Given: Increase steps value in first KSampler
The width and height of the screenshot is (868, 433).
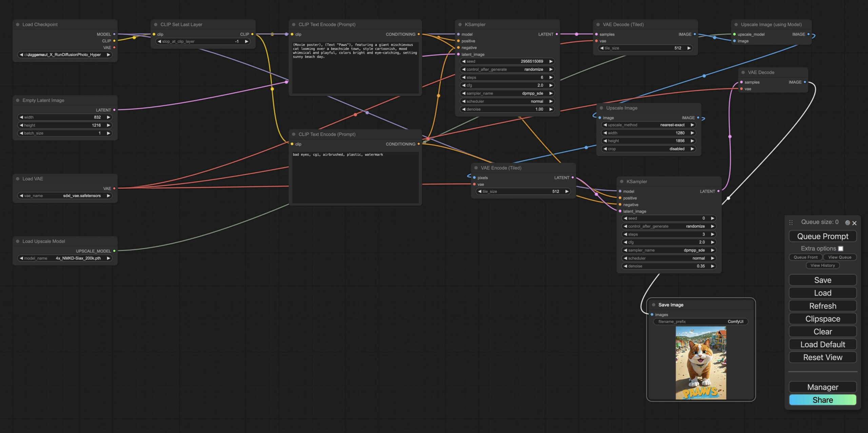Looking at the screenshot, I should [551, 78].
